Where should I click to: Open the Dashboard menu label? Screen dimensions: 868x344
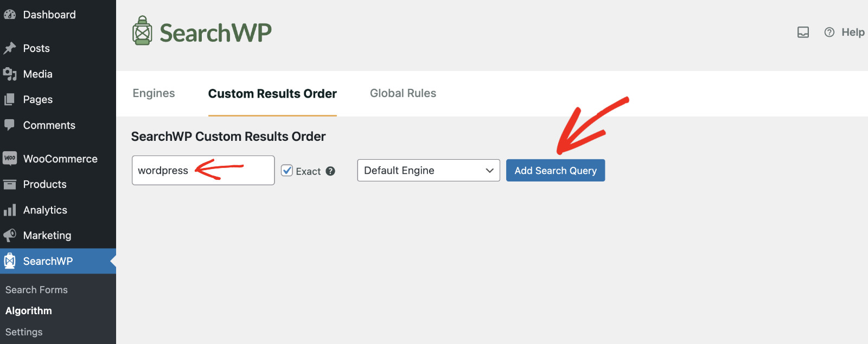49,15
